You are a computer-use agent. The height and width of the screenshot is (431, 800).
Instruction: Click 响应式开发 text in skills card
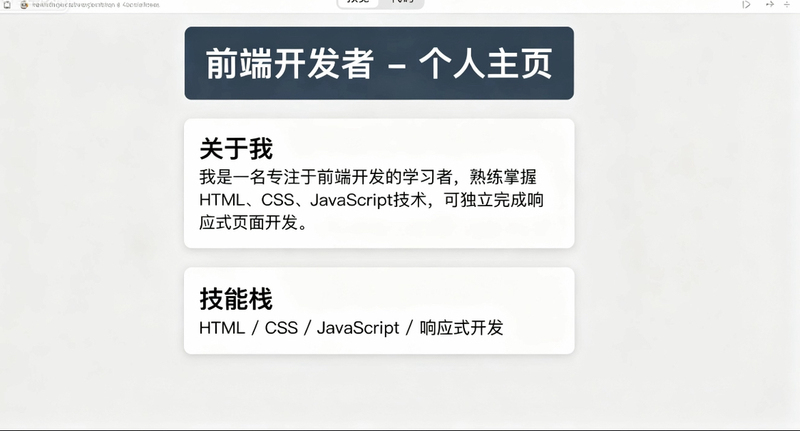pos(461,327)
